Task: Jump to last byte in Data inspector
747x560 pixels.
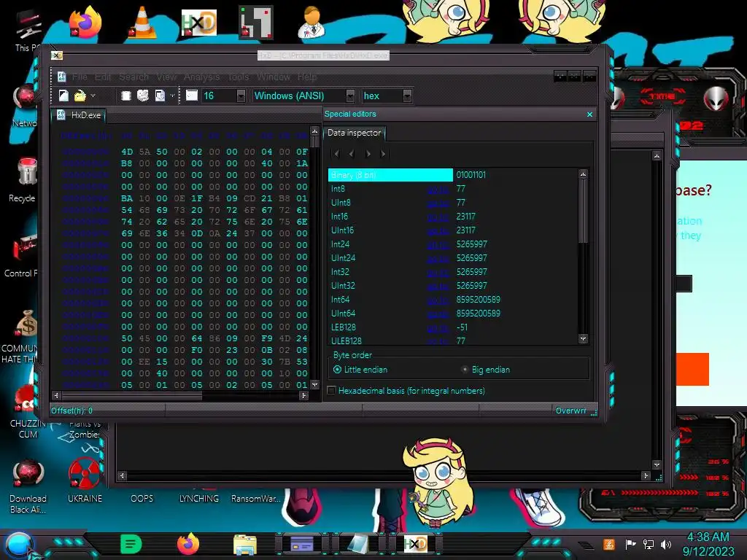Action: (x=383, y=153)
